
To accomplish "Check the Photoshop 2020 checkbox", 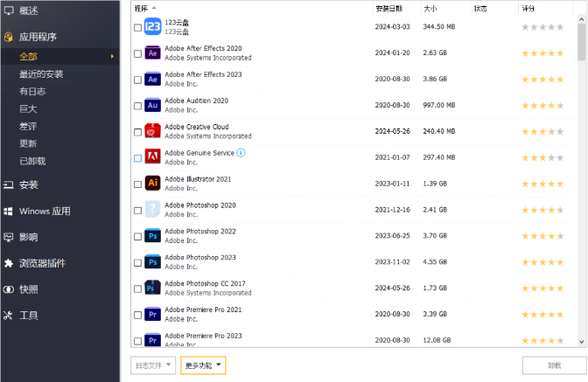I will point(137,211).
